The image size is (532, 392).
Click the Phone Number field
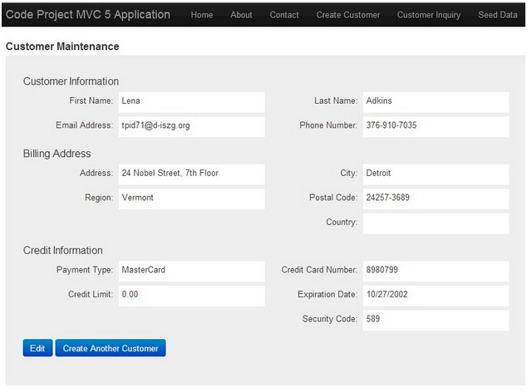point(436,127)
